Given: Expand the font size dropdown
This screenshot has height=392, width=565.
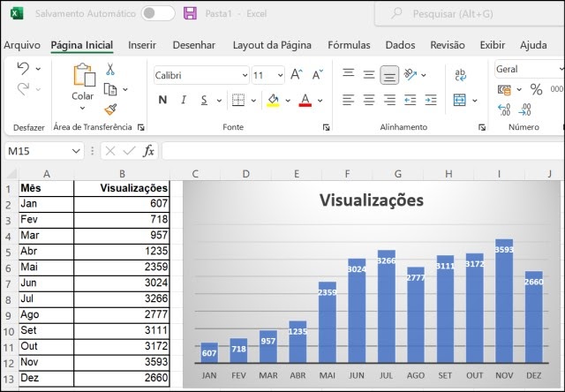Looking at the screenshot, I should [x=279, y=75].
